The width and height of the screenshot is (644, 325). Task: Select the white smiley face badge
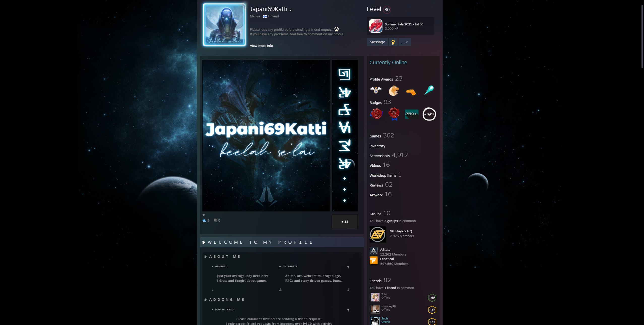point(429,114)
